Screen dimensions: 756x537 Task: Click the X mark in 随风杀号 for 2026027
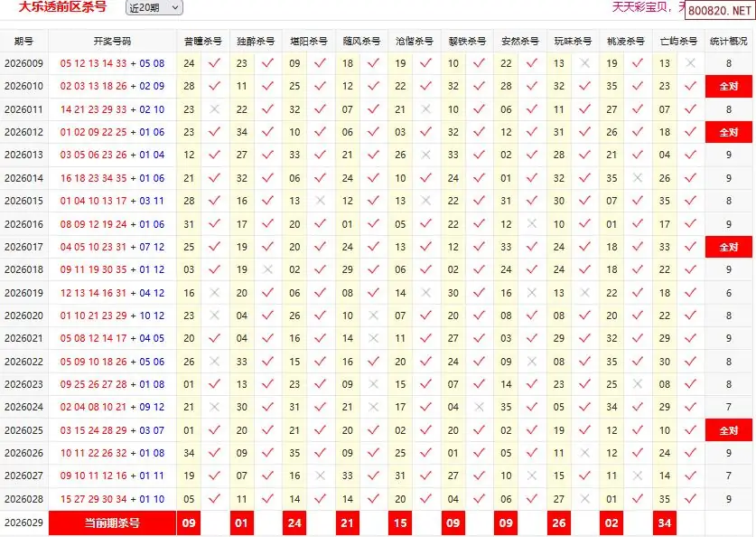click(x=373, y=476)
